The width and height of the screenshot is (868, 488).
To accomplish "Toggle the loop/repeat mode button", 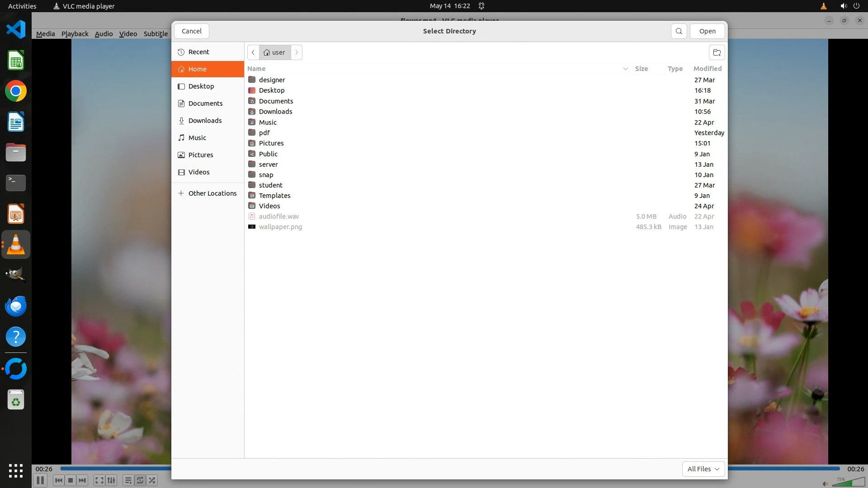I will pyautogui.click(x=140, y=480).
